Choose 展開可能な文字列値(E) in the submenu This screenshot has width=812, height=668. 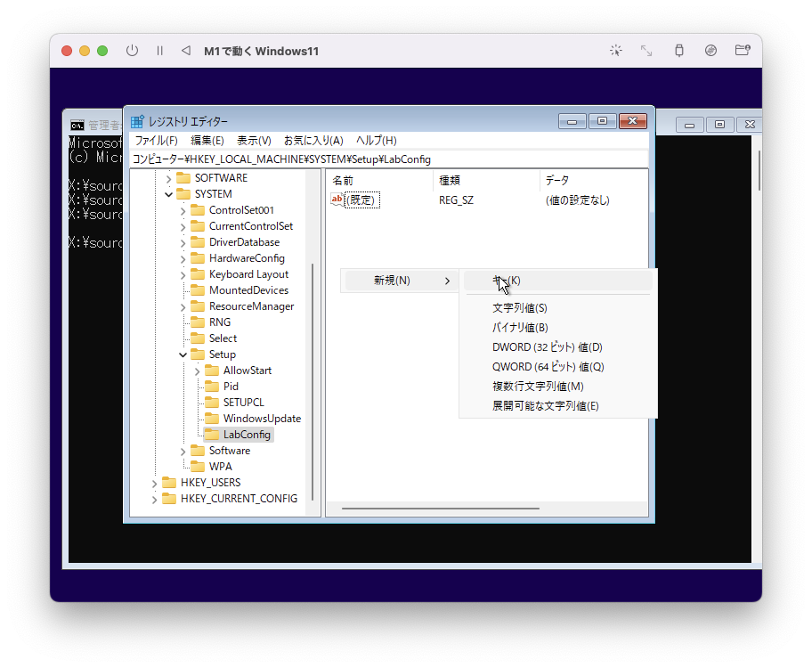(x=557, y=406)
